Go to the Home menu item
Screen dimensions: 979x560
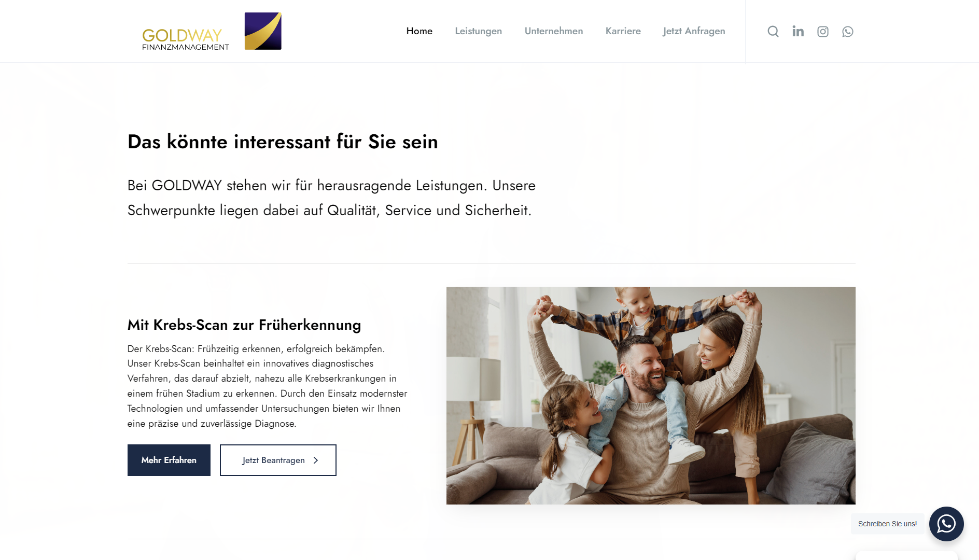[419, 31]
